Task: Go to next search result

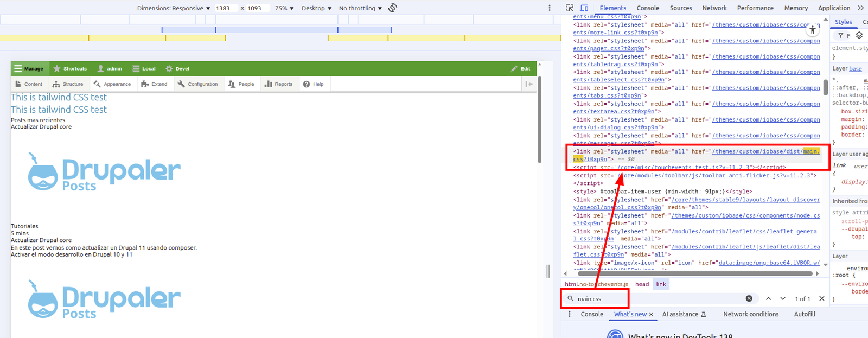Action: [x=783, y=299]
